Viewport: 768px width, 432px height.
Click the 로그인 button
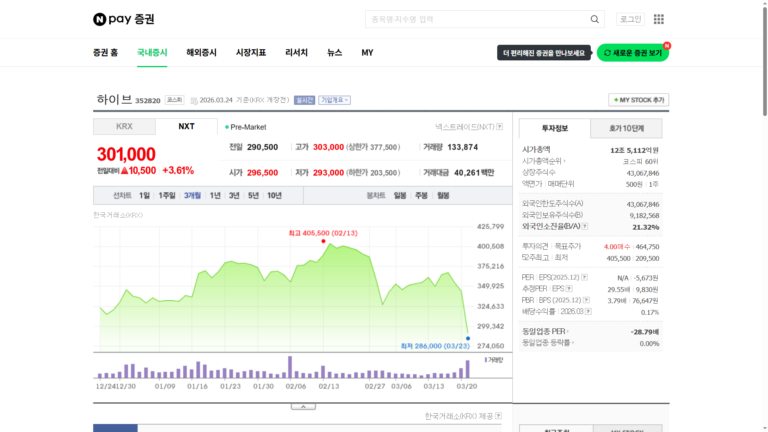(x=630, y=19)
